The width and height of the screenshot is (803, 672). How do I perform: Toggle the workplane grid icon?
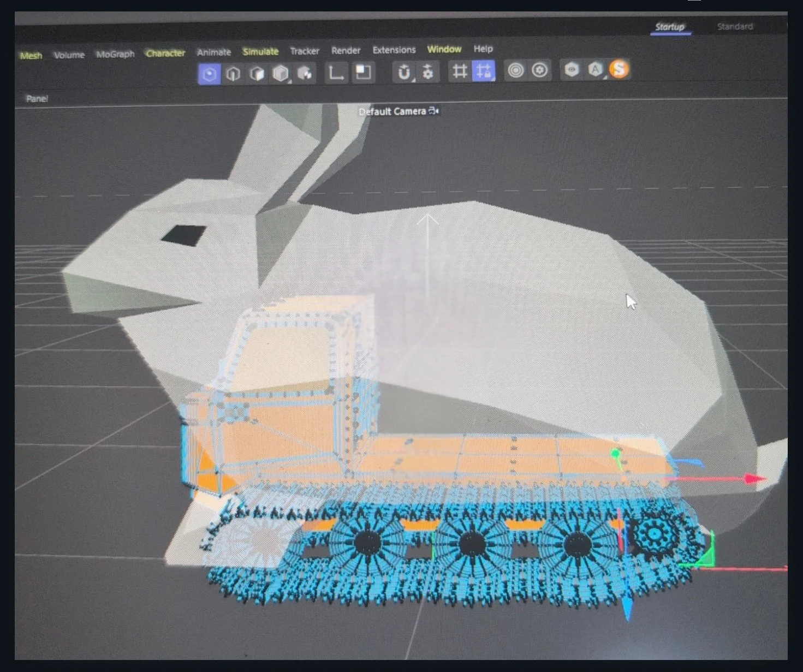point(460,70)
